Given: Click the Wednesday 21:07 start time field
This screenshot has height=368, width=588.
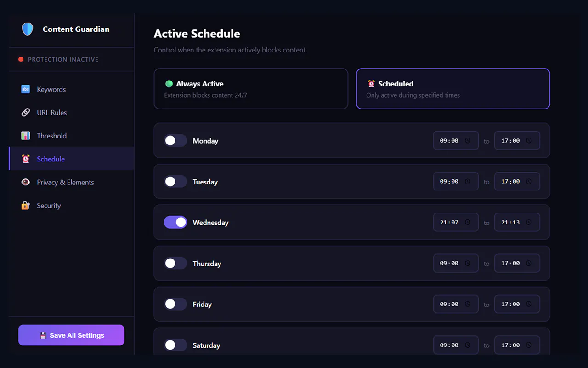Looking at the screenshot, I should tap(456, 223).
